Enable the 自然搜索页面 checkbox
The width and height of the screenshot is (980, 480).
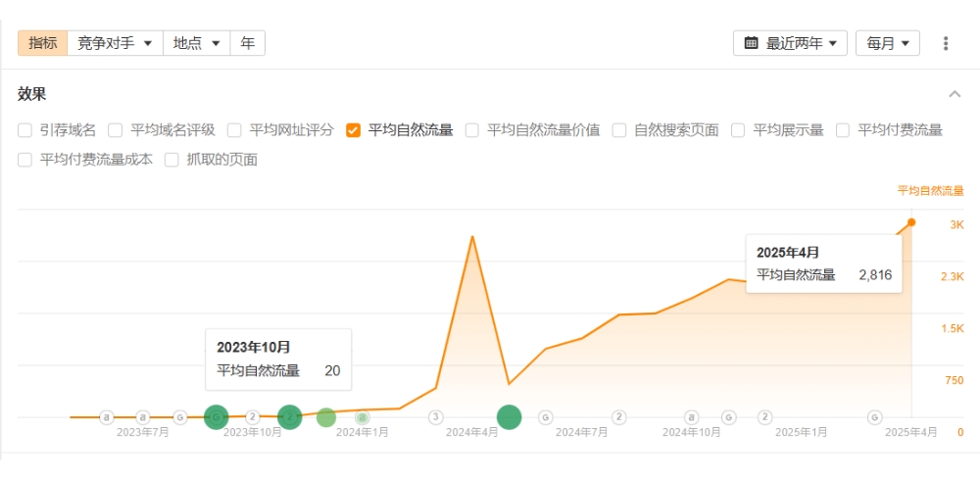point(618,130)
